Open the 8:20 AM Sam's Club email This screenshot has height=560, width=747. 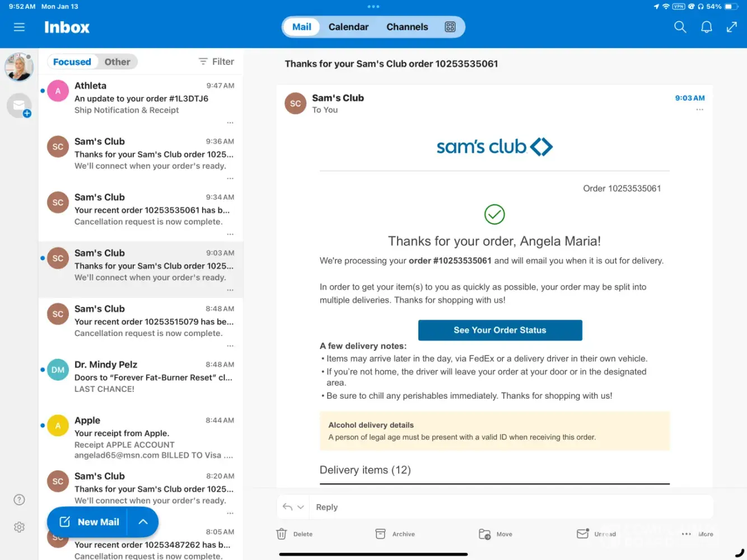pyautogui.click(x=141, y=493)
